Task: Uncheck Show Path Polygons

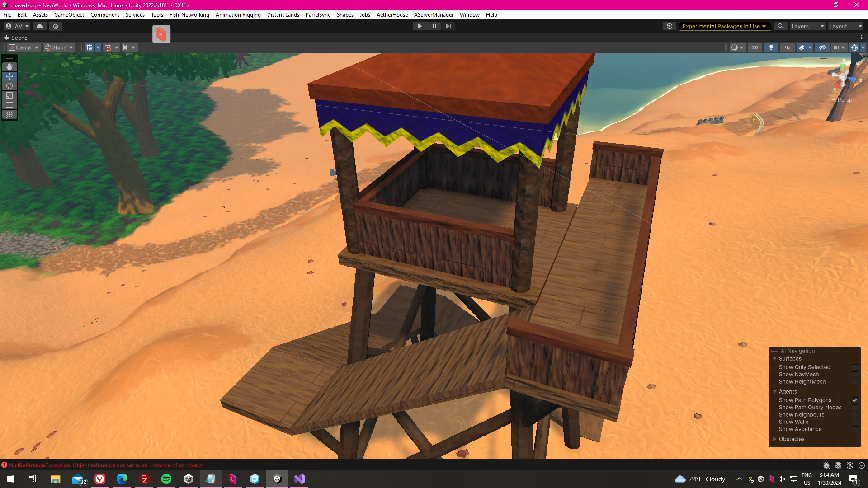Action: [x=854, y=400]
